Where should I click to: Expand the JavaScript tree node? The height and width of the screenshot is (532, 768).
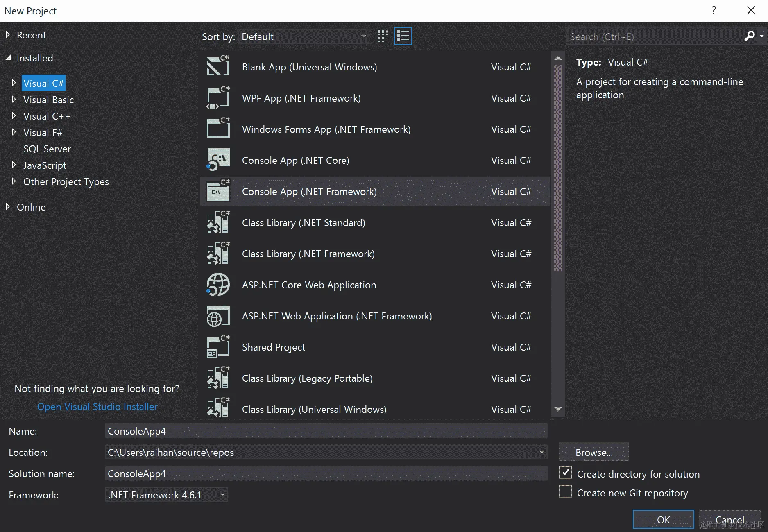[x=14, y=165]
